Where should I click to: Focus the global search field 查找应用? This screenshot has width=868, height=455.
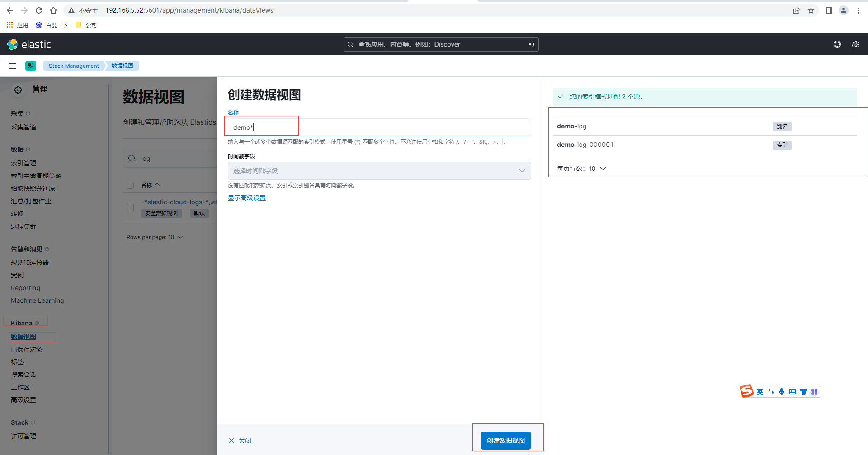tap(441, 44)
